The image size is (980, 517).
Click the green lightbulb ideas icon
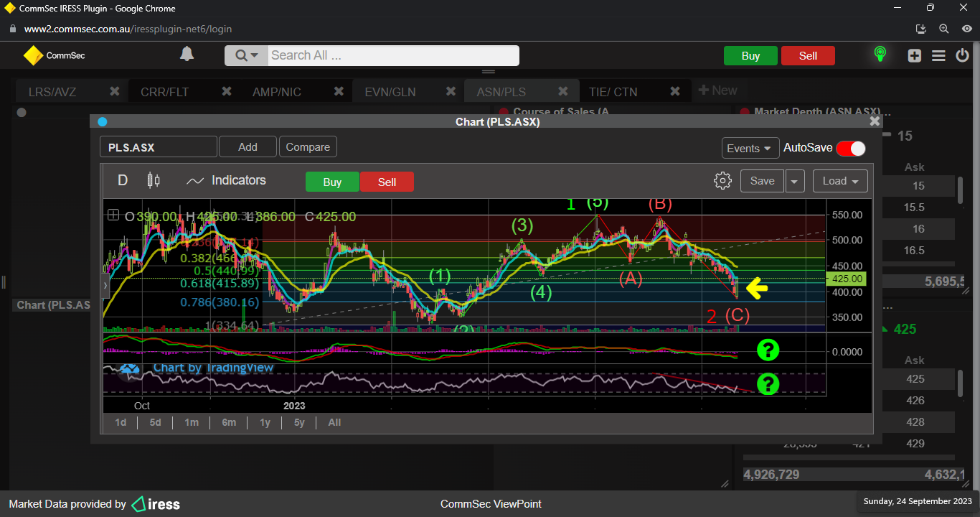[x=880, y=55]
